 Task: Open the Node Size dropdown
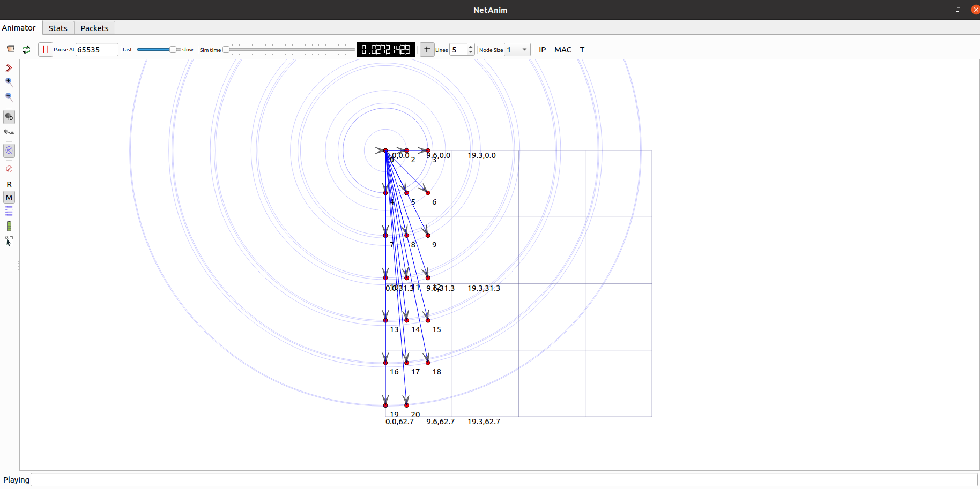pos(516,49)
